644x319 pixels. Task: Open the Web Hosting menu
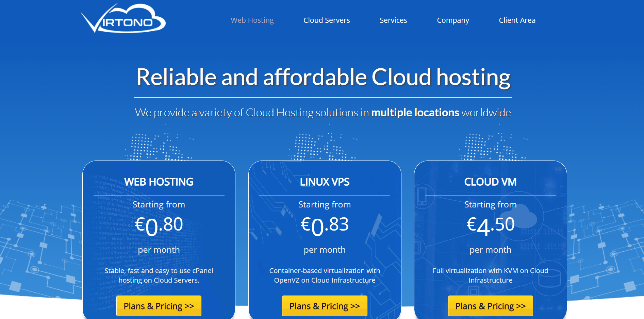click(x=252, y=20)
